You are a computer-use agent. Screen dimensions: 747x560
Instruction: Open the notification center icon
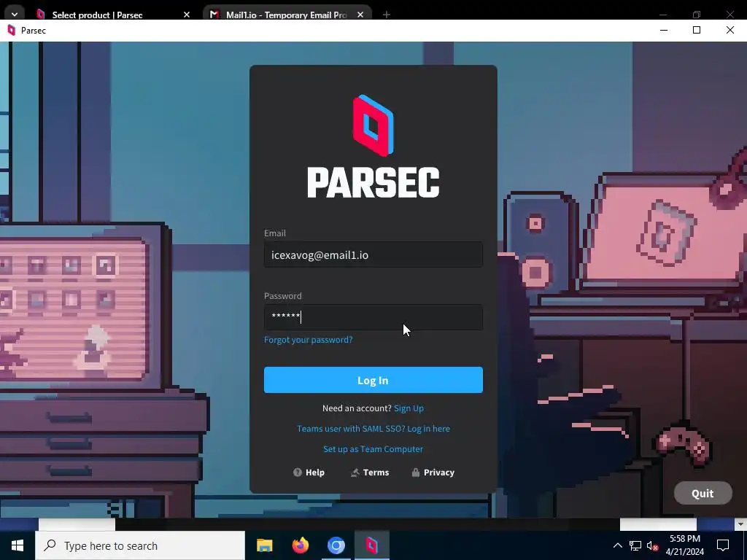[x=723, y=545]
